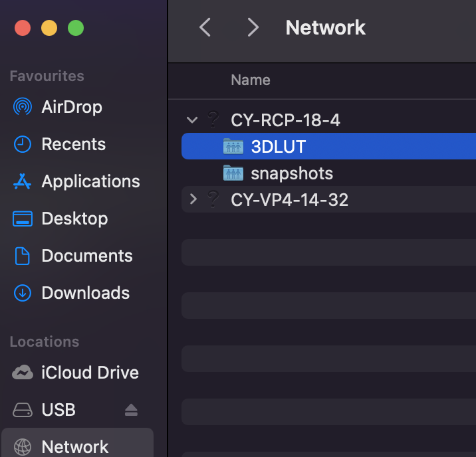
Task: Open the USB volume label
Action: (x=59, y=410)
